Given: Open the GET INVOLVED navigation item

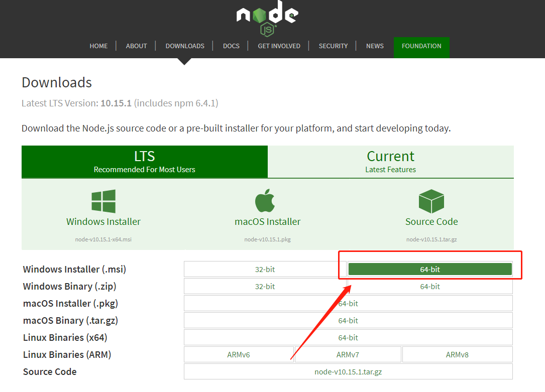Looking at the screenshot, I should pyautogui.click(x=279, y=46).
